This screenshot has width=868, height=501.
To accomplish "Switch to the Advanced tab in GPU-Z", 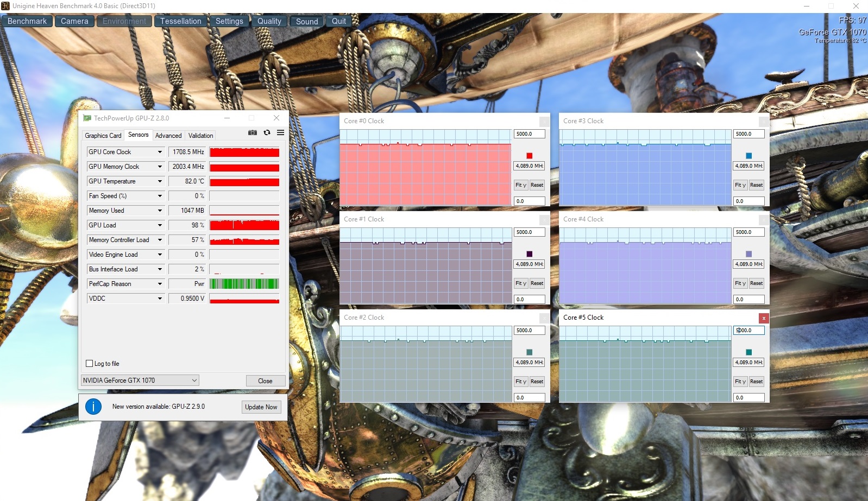I will [x=168, y=136].
